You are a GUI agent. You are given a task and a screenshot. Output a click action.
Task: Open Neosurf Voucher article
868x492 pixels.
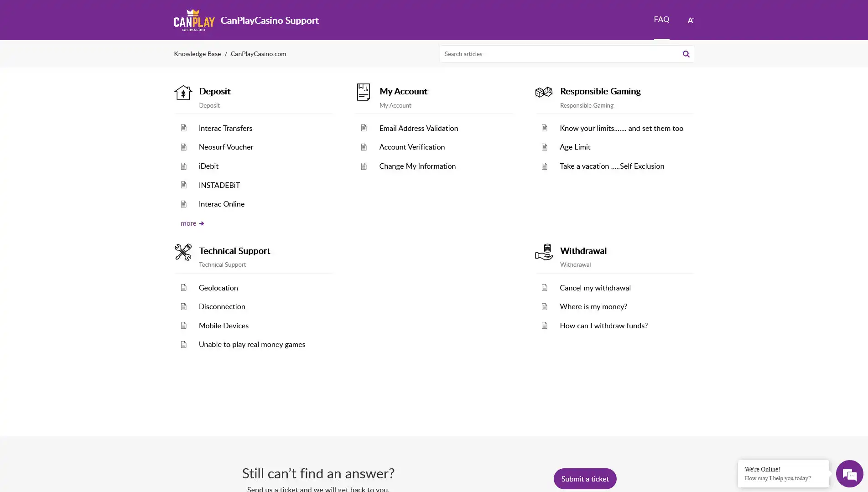point(226,147)
